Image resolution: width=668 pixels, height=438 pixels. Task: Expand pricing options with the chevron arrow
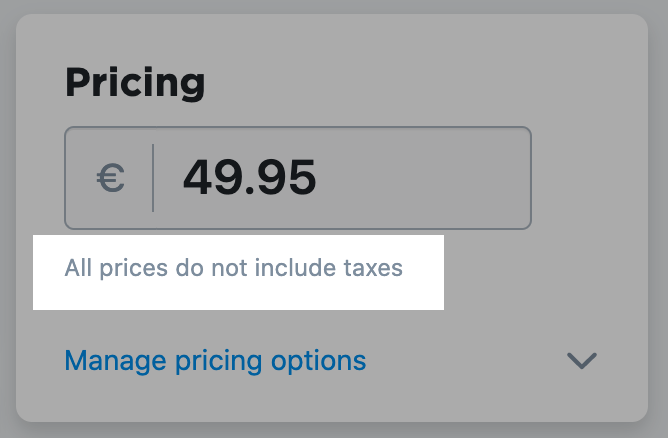581,360
